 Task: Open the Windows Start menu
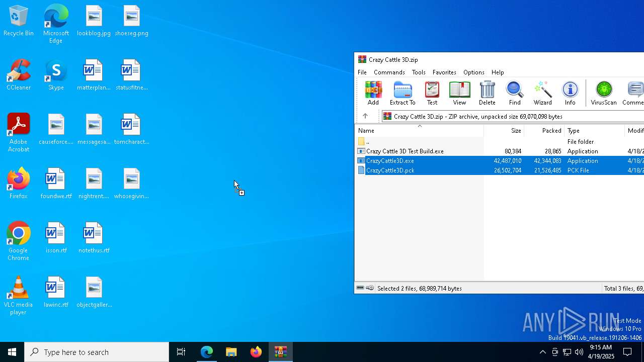click(x=12, y=352)
